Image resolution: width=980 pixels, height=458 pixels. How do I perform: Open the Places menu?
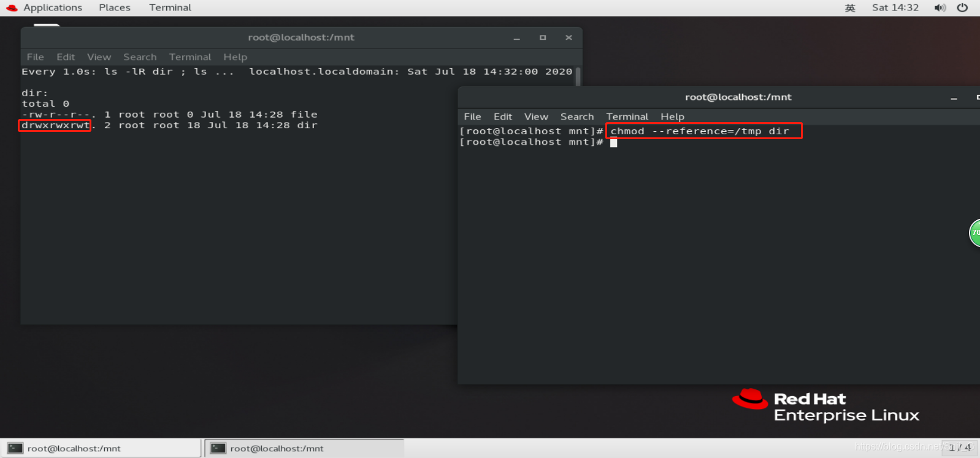coord(115,7)
